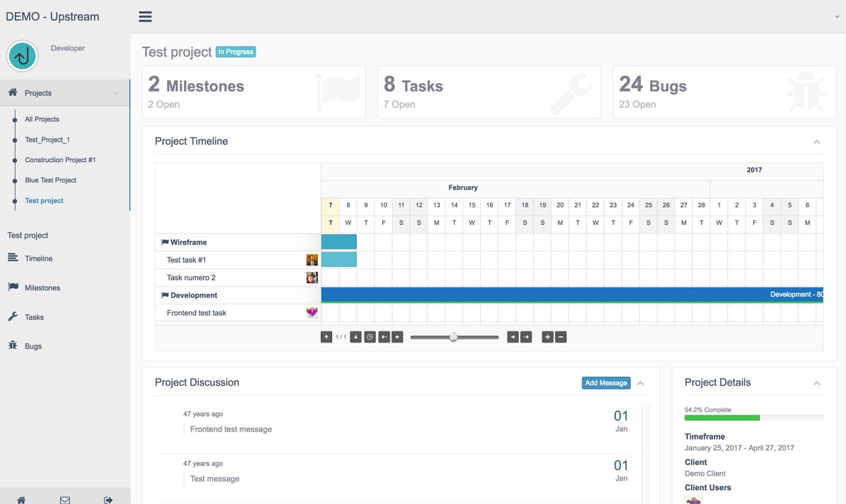Collapse the Project Details panel
Screen dimensions: 846x504
[817, 383]
